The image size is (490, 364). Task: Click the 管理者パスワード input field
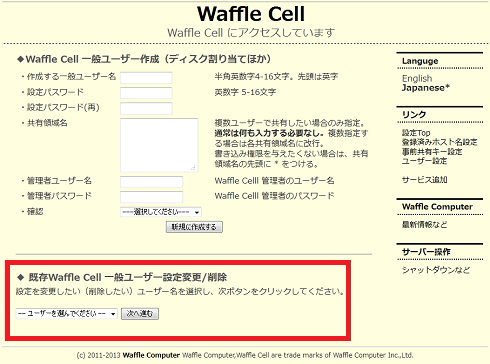click(151, 197)
